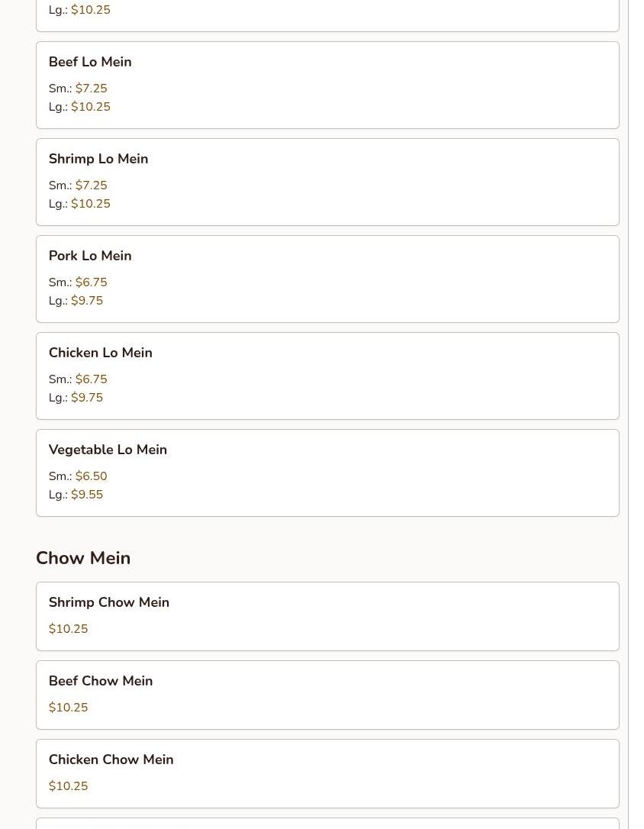Click the Chow Mein section heading
This screenshot has width=644, height=829.
click(83, 558)
